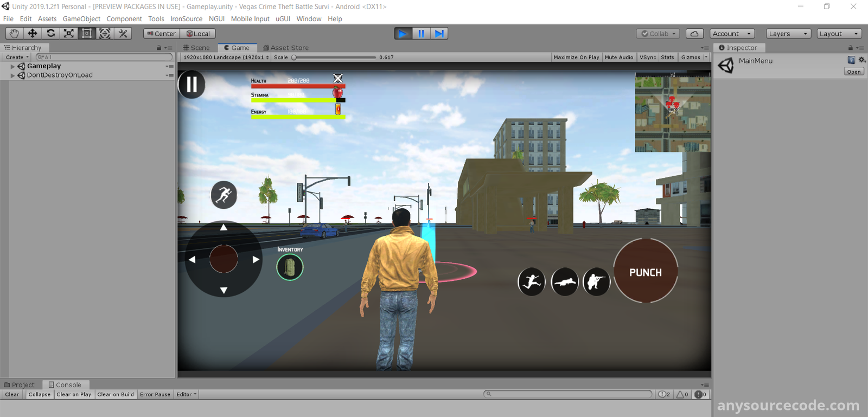Click the cloud services icon

(x=694, y=34)
